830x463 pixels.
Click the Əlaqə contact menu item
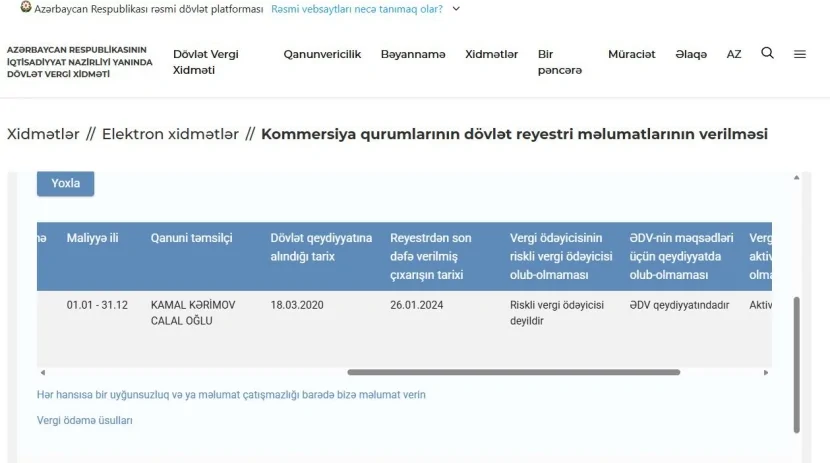click(x=690, y=54)
